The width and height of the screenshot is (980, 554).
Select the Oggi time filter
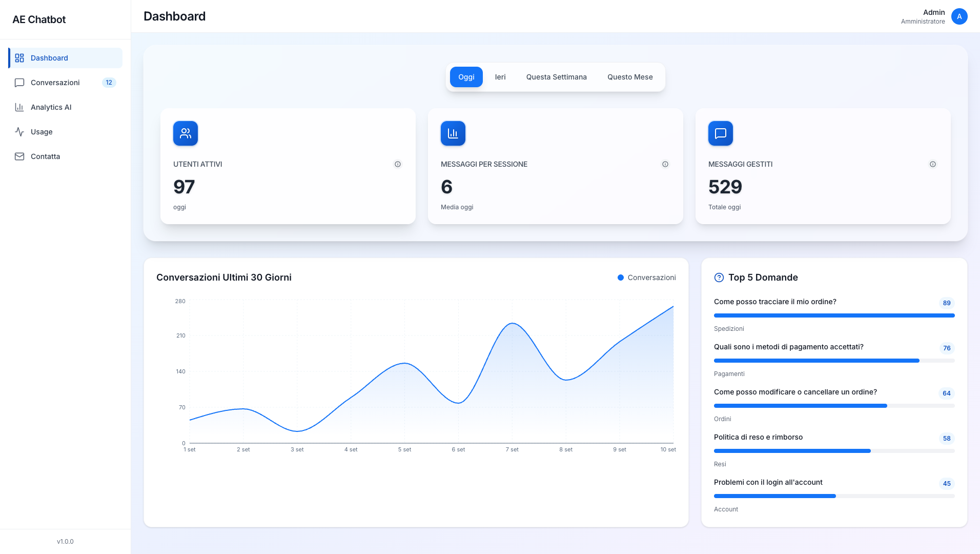pos(466,77)
